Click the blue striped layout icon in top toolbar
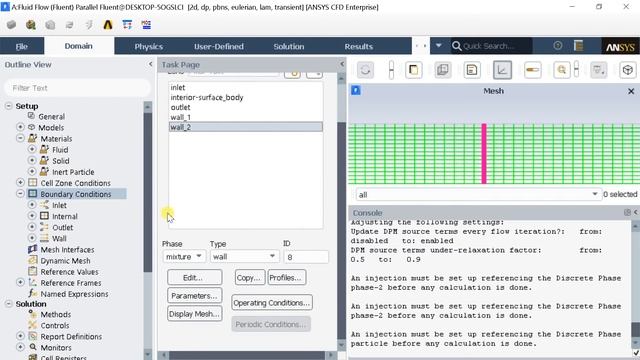640x360 pixels. 146,25
